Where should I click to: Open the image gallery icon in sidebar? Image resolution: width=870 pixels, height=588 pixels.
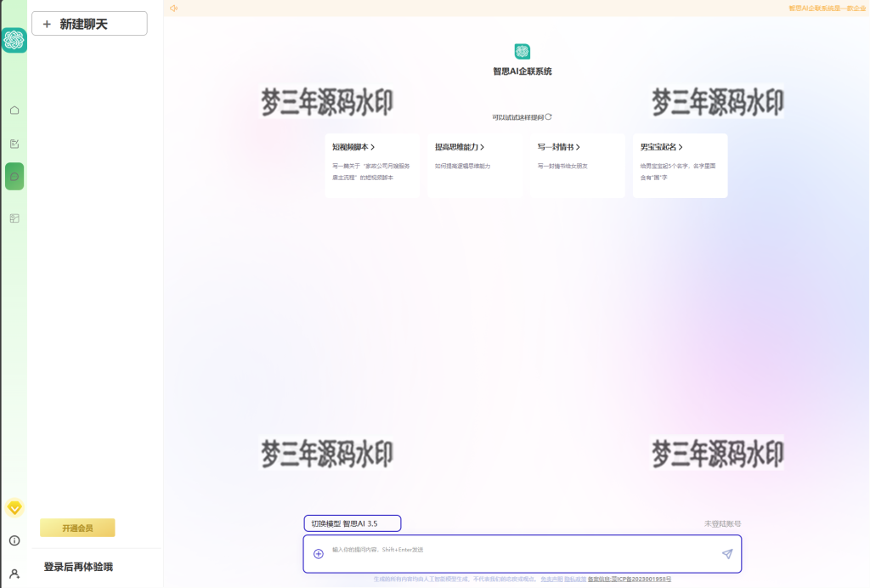click(14, 218)
